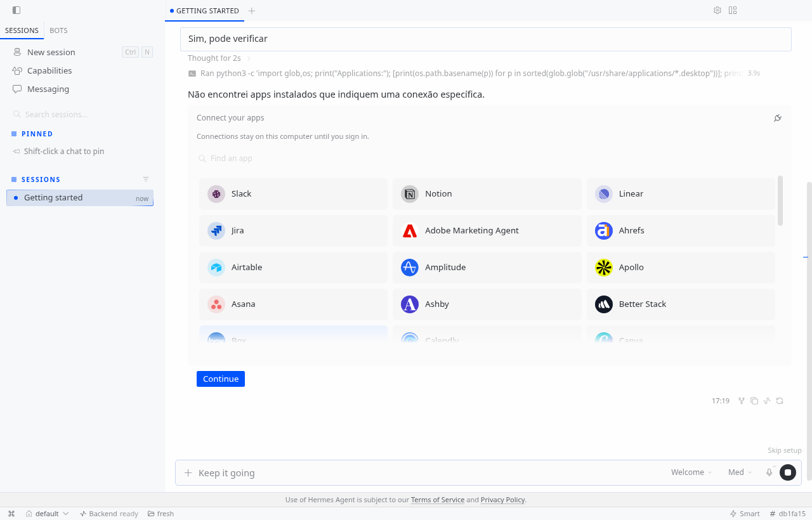Select the Ashby app icon
This screenshot has width=812, height=520.
(410, 304)
